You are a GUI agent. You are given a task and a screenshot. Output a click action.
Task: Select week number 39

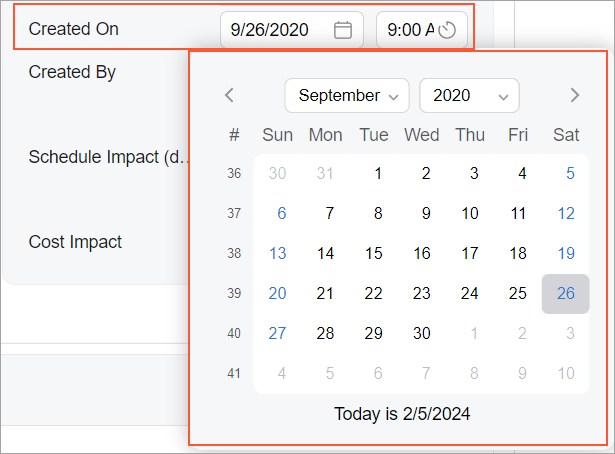pos(234,293)
